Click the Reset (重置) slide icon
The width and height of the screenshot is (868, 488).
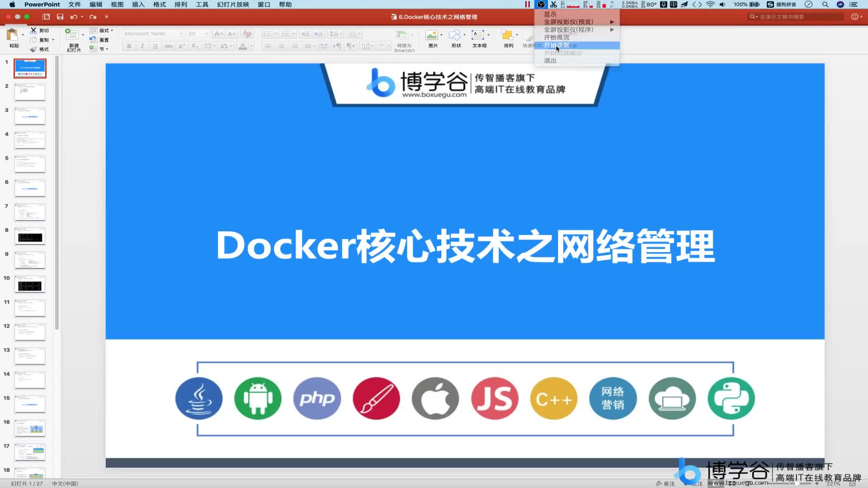pyautogui.click(x=93, y=40)
